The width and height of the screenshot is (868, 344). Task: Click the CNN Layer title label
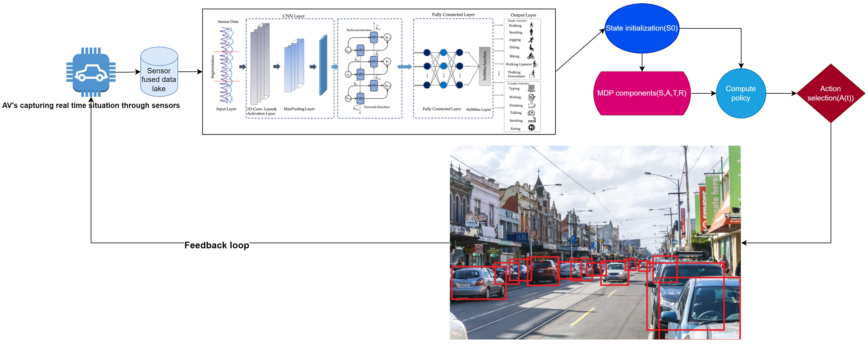(x=293, y=16)
